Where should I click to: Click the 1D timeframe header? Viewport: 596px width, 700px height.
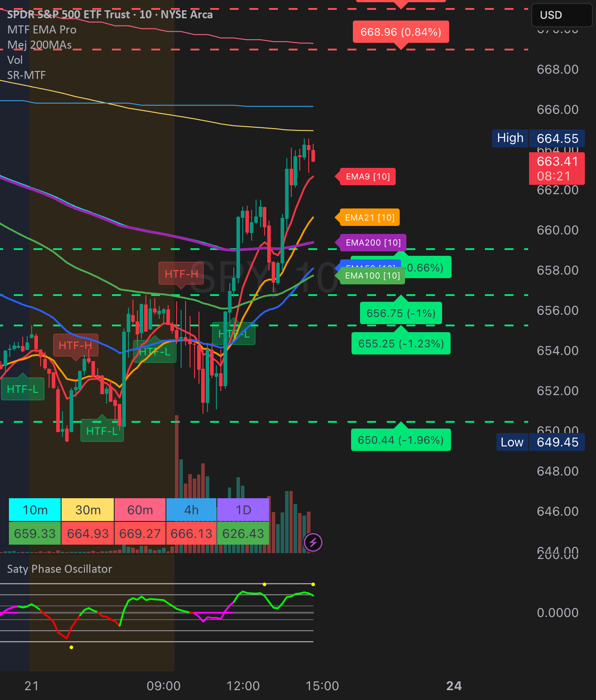(243, 510)
